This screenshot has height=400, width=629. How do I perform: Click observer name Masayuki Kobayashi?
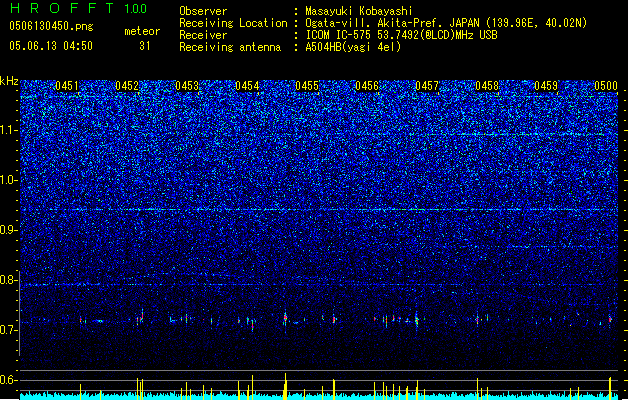click(x=359, y=11)
